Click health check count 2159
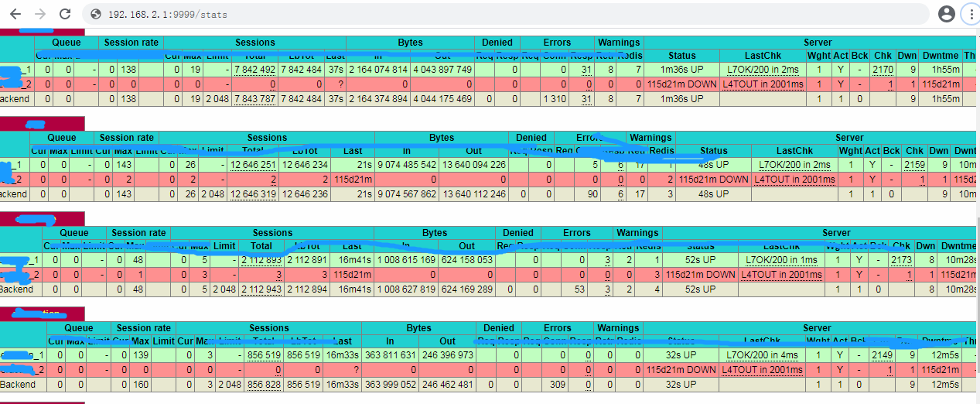The image size is (980, 404). coord(915,165)
